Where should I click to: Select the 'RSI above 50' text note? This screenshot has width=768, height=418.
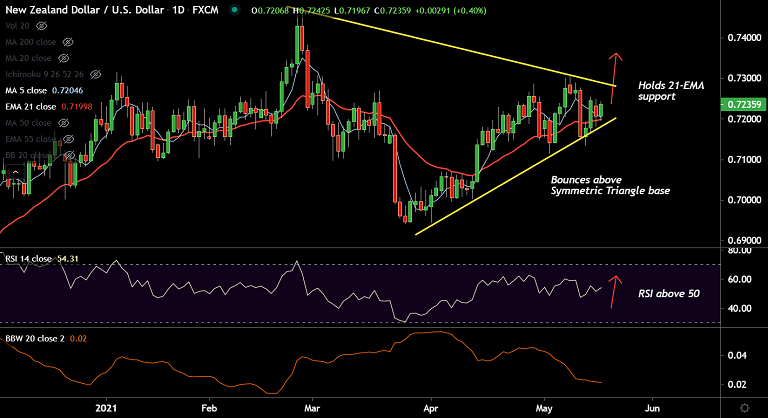tap(669, 294)
